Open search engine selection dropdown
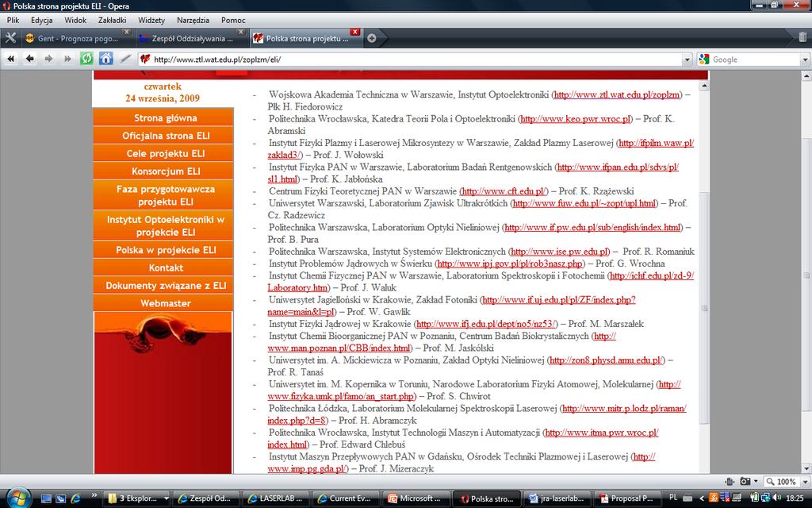This screenshot has width=812, height=508. 806,60
